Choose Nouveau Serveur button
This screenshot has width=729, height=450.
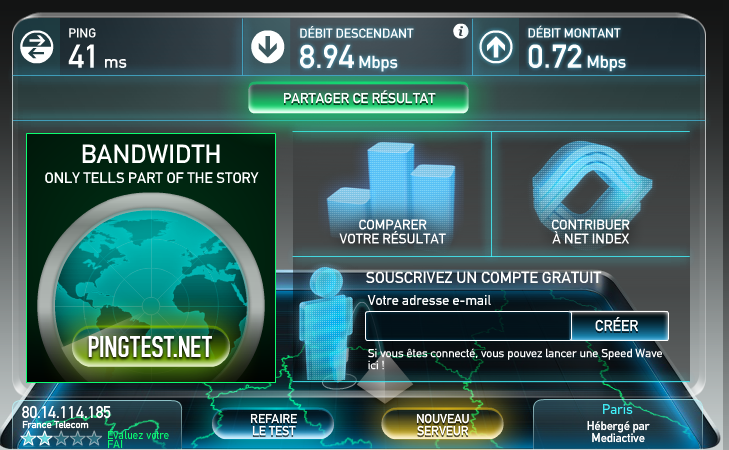point(442,424)
